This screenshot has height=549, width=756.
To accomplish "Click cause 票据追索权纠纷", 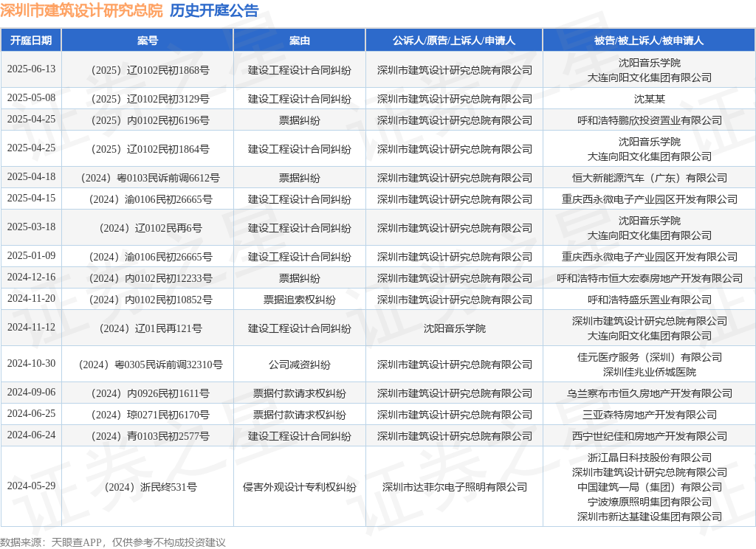I will tap(300, 300).
